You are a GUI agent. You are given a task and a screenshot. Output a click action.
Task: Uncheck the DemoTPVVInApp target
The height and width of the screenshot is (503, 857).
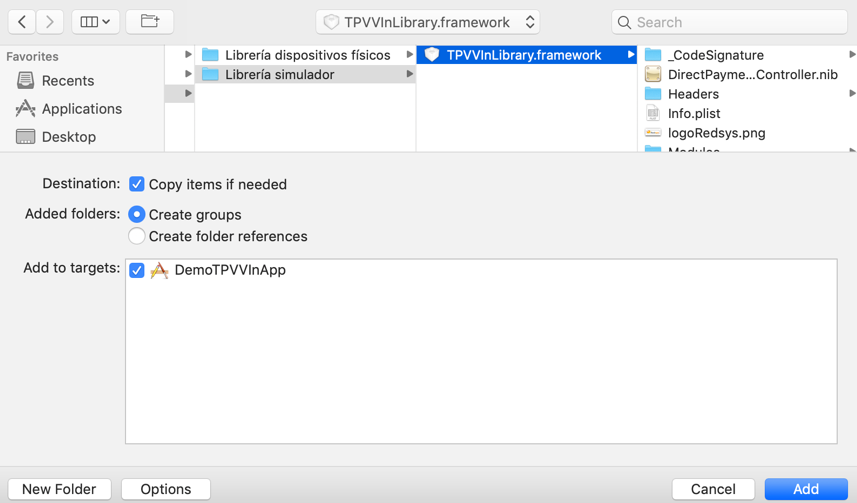coord(137,270)
